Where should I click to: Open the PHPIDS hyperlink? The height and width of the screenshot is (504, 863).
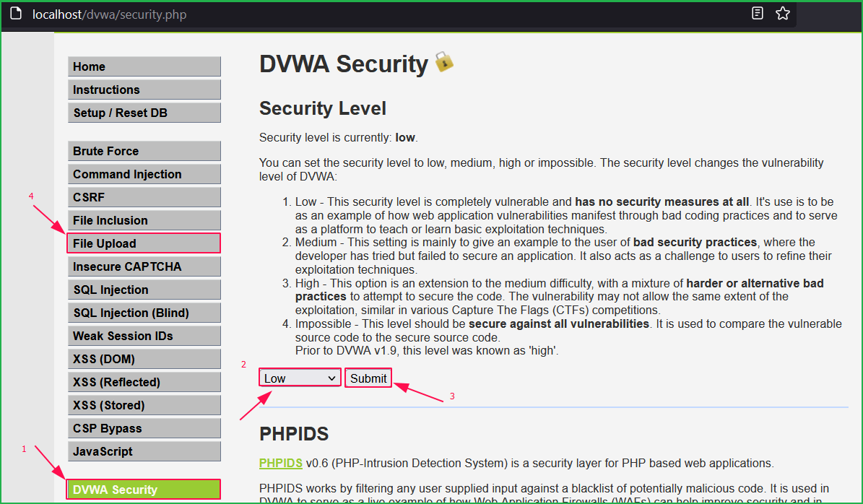(x=280, y=463)
